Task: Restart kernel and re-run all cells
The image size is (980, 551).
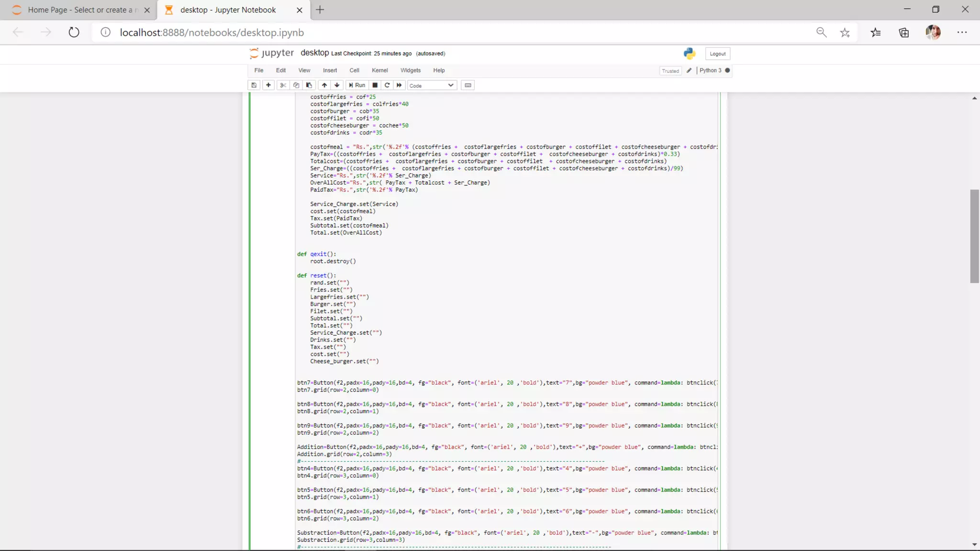Action: (x=399, y=85)
